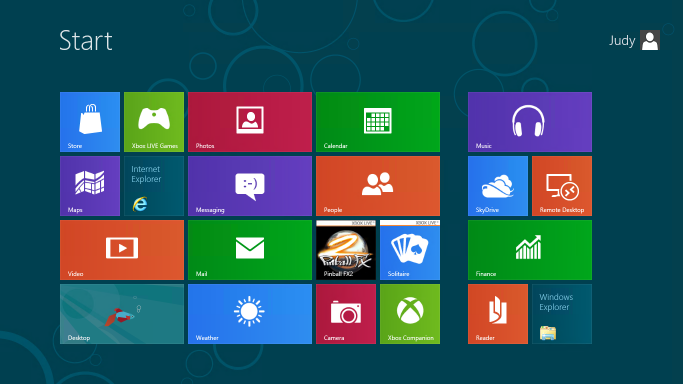Open the People tile
Image resolution: width=683 pixels, height=384 pixels.
tap(378, 186)
